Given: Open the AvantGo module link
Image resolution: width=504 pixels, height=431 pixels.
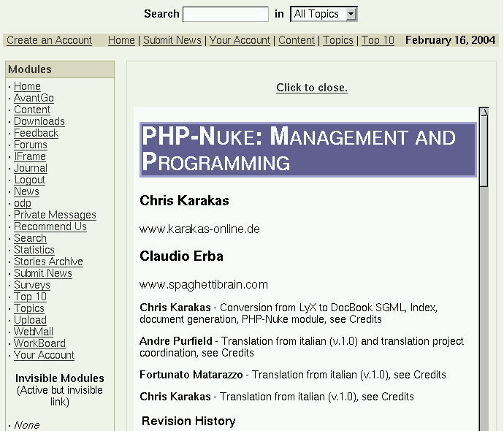Looking at the screenshot, I should pyautogui.click(x=34, y=98).
